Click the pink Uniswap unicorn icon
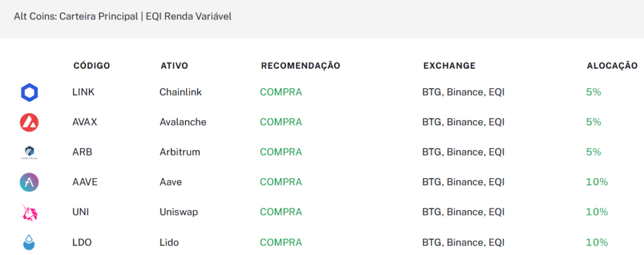Image resolution: width=644 pixels, height=255 pixels. pos(29,212)
